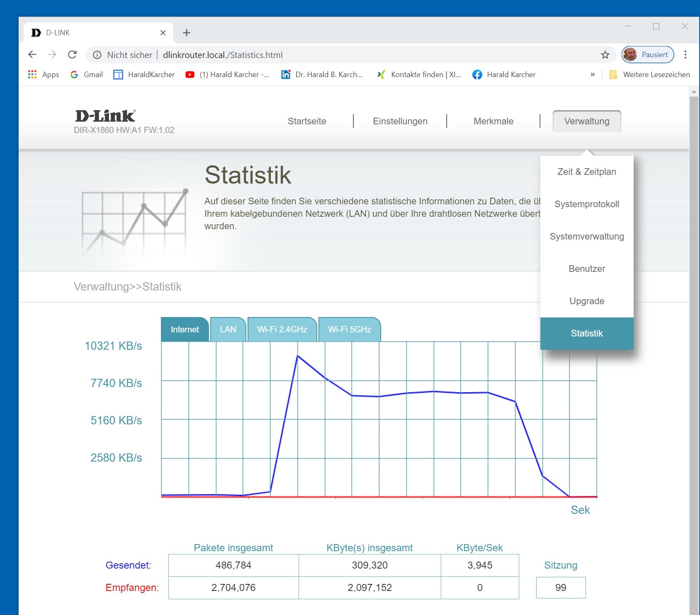Select the Wi-Fi 2.4GHz tab

point(282,329)
